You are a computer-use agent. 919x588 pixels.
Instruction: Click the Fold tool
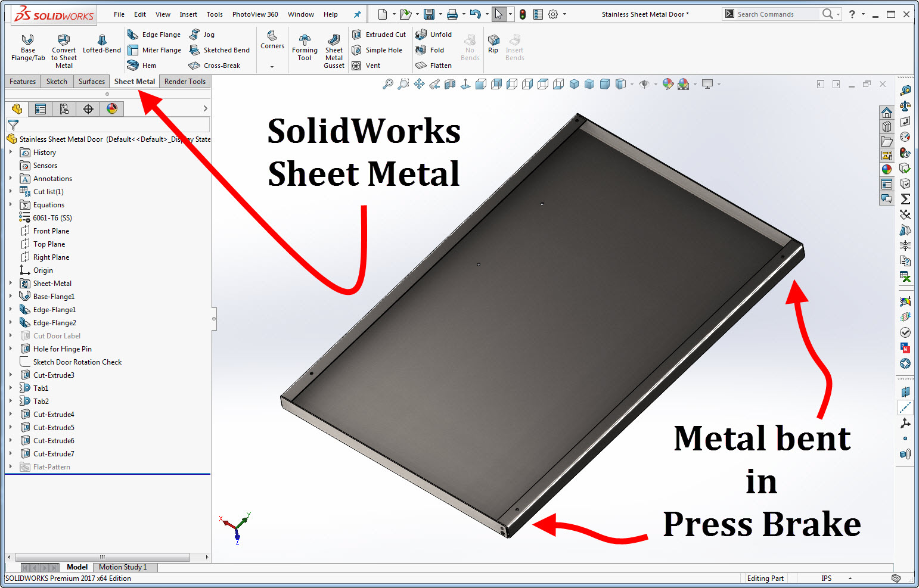(429, 50)
